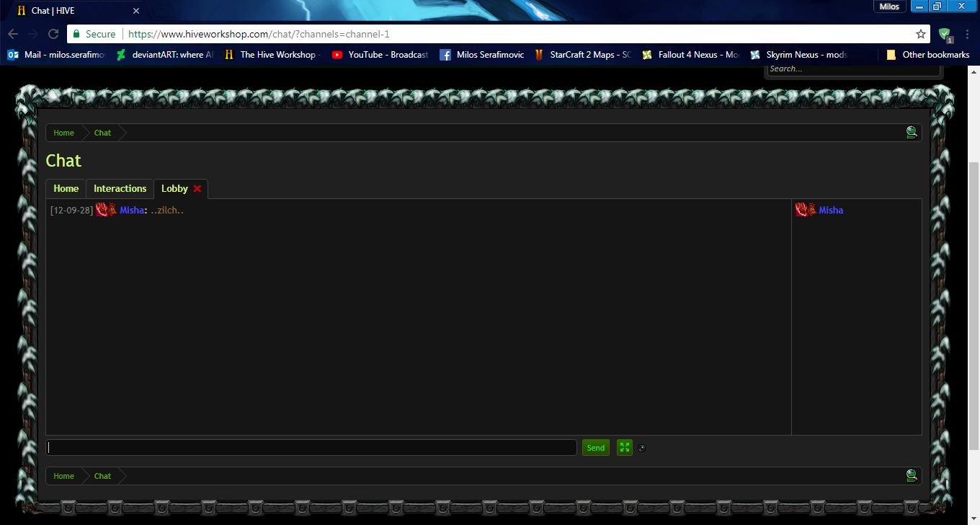Open Home in the top breadcrumb
This screenshot has height=525, width=980.
63,133
